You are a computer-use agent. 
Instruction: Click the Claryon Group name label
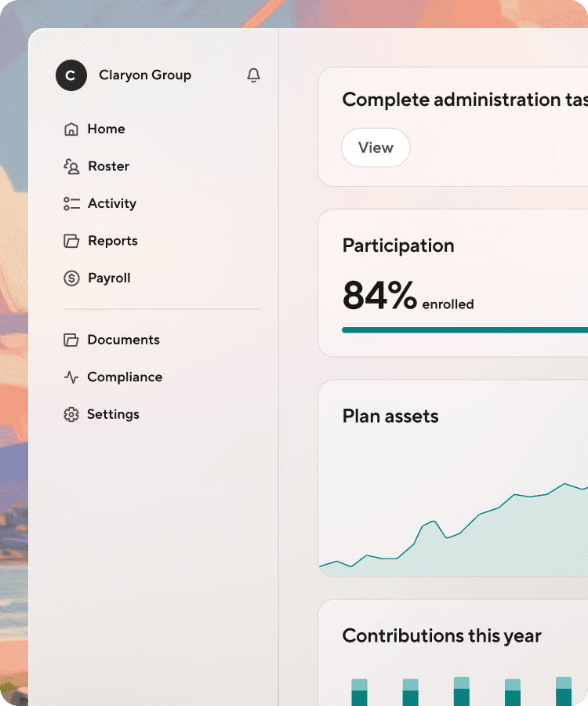144,75
